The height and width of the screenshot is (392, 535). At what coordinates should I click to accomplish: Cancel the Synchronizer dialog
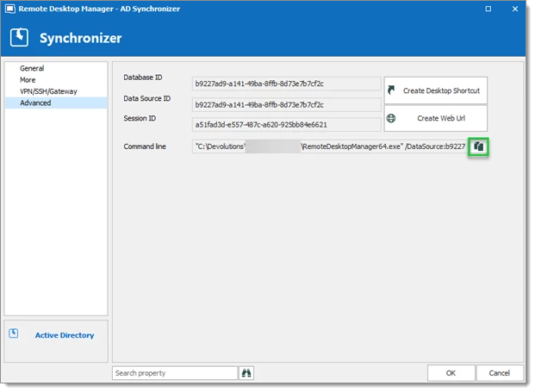(499, 373)
